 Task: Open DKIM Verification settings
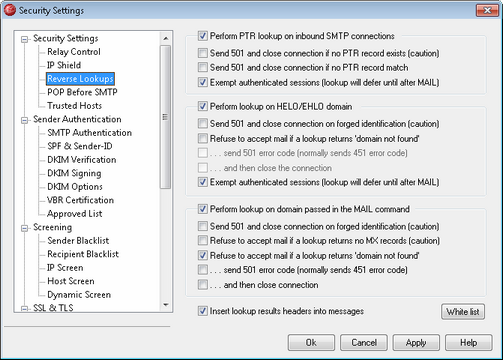82,160
